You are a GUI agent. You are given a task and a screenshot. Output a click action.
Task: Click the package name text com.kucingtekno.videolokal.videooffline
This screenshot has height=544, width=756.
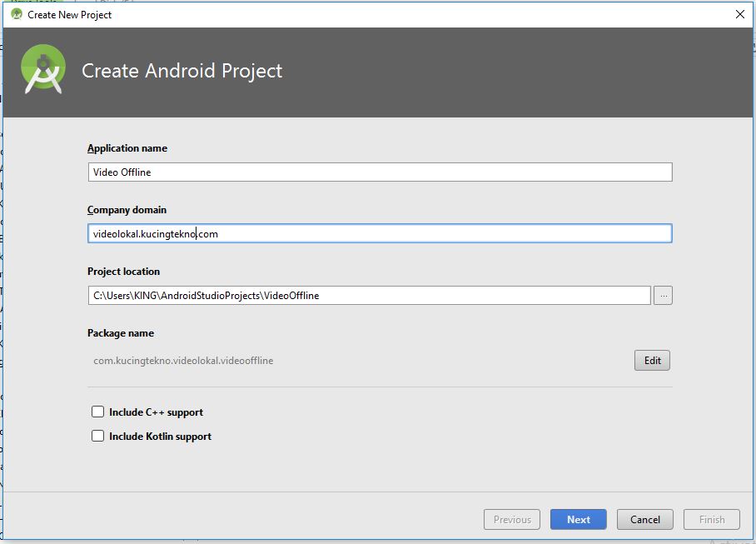point(183,361)
